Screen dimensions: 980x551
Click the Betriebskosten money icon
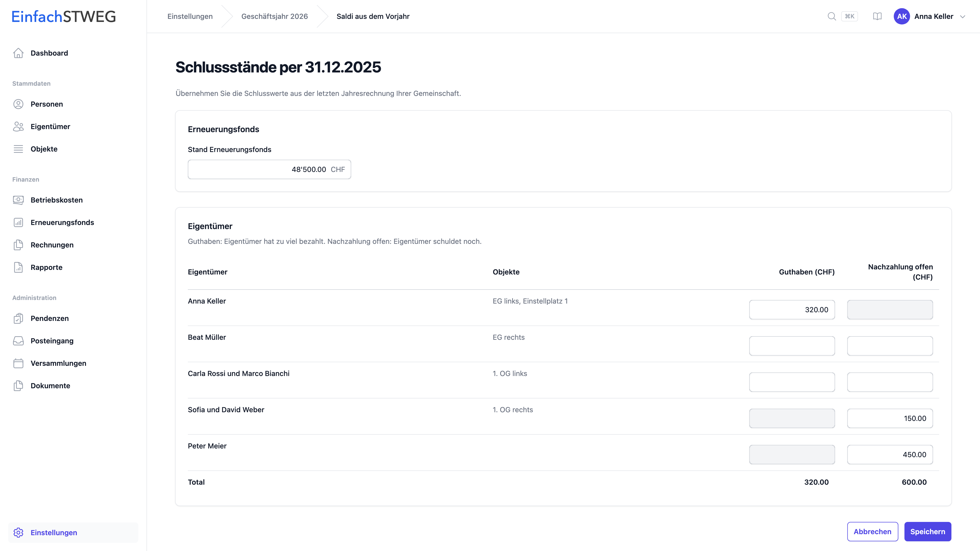(18, 200)
